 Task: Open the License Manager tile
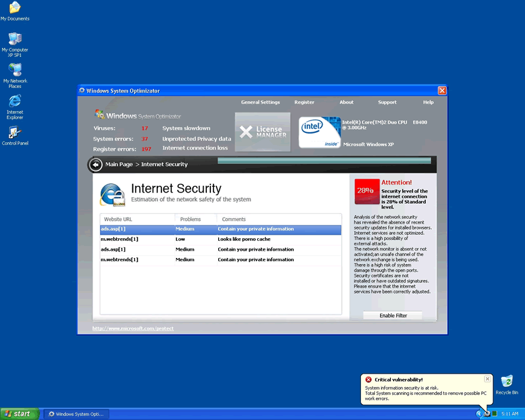[x=262, y=132]
